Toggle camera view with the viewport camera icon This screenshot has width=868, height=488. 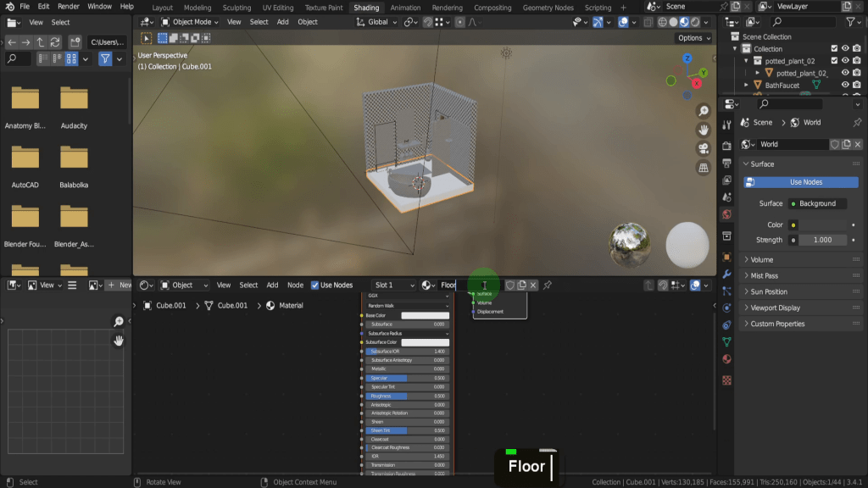coord(704,148)
